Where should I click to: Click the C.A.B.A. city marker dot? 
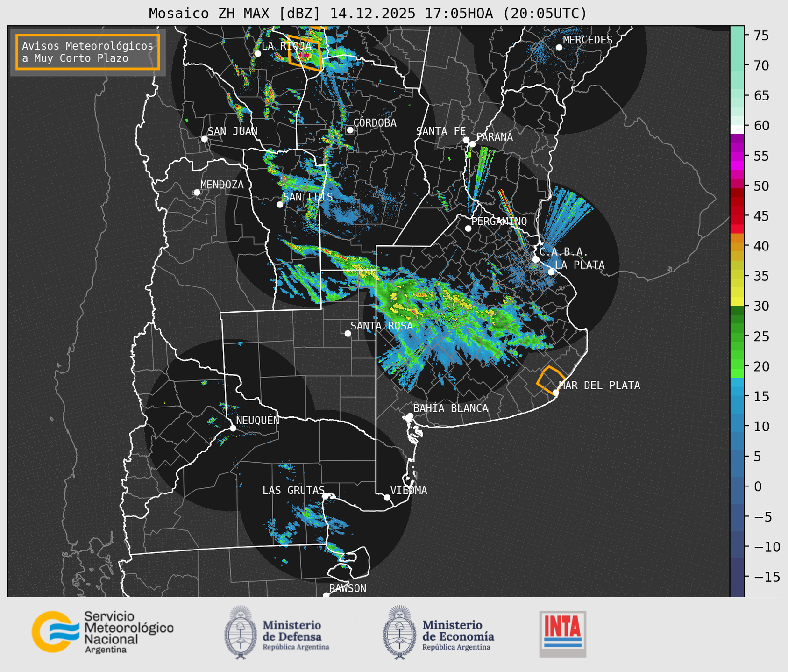click(536, 259)
